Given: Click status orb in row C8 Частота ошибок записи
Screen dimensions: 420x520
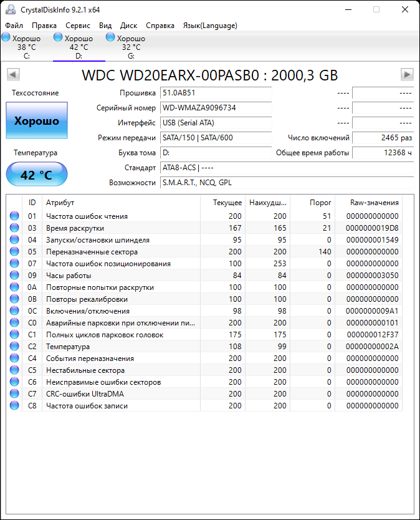Looking at the screenshot, I should pos(14,405).
